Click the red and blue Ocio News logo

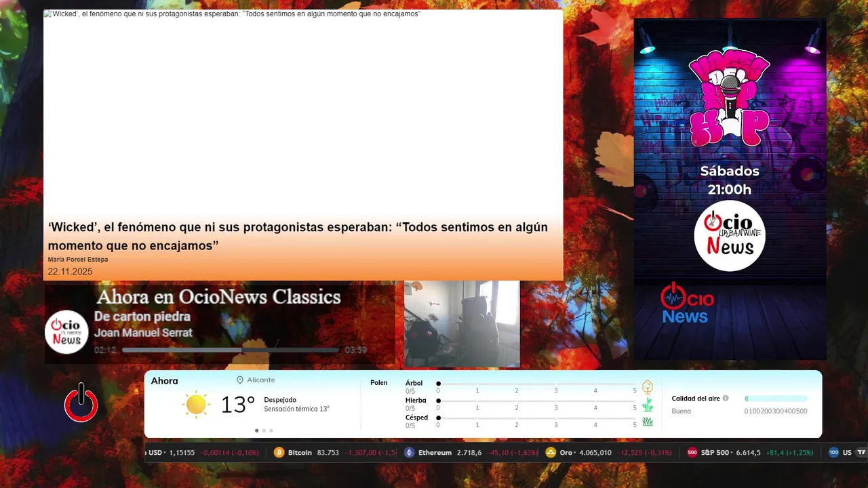(x=687, y=303)
